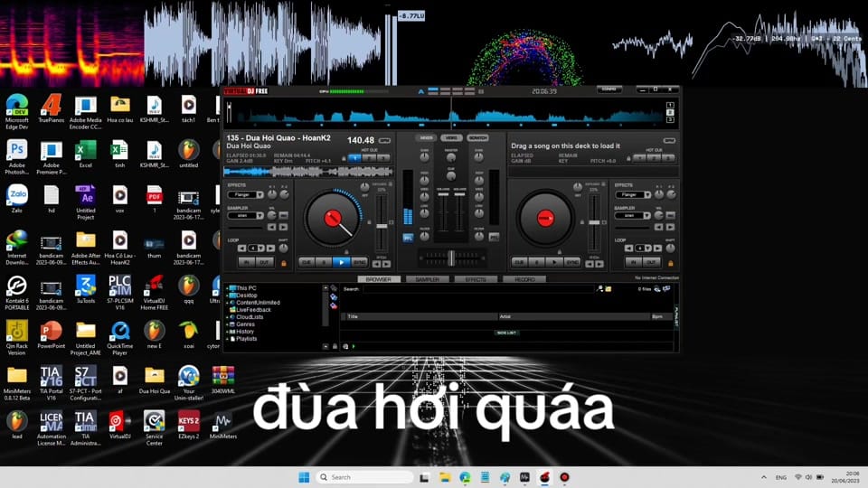The width and height of the screenshot is (868, 488).
Task: Click CUE button on left deck
Action: pyautogui.click(x=307, y=262)
